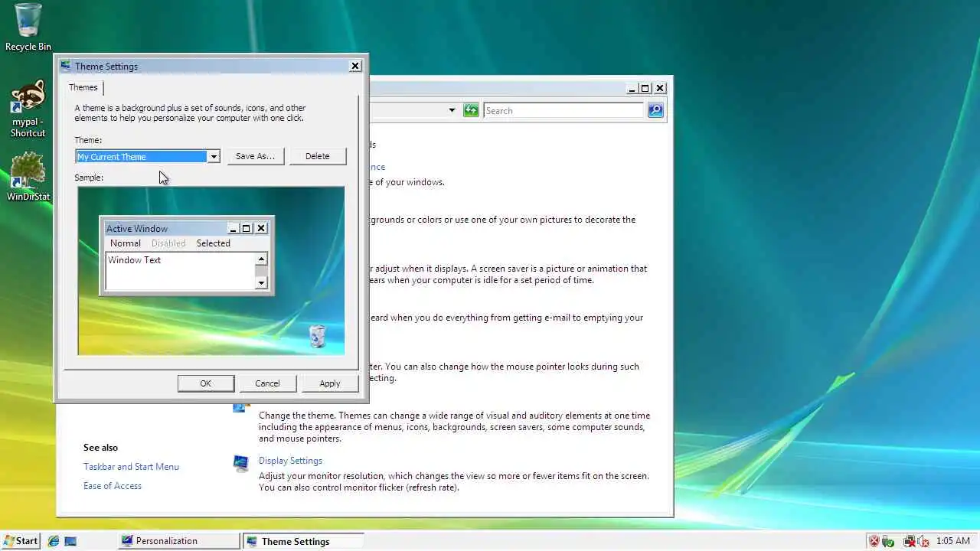Viewport: 980px width, 551px height.
Task: Click the Recycle Bin in the sample preview
Action: coord(317,336)
